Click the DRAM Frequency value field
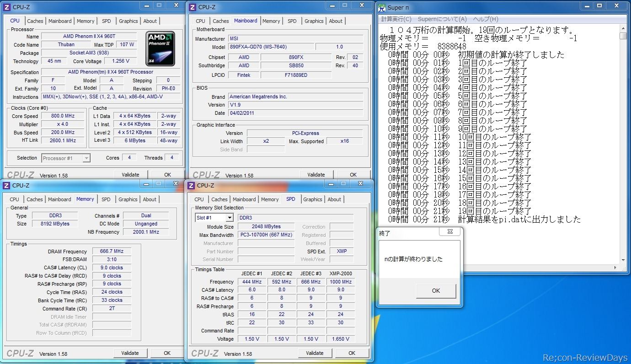Screen dimensions: 631x364 (112, 251)
